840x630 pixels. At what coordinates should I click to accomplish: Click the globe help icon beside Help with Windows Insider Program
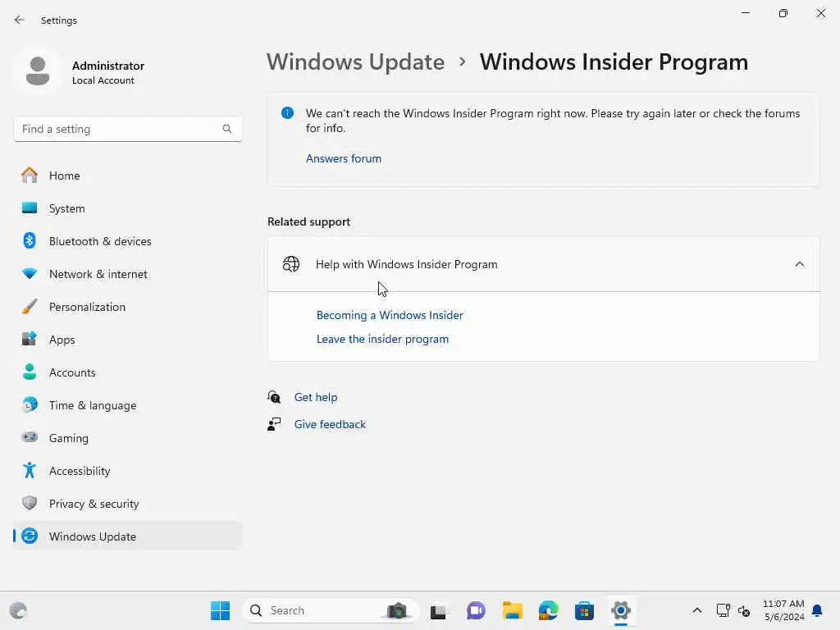(x=291, y=264)
